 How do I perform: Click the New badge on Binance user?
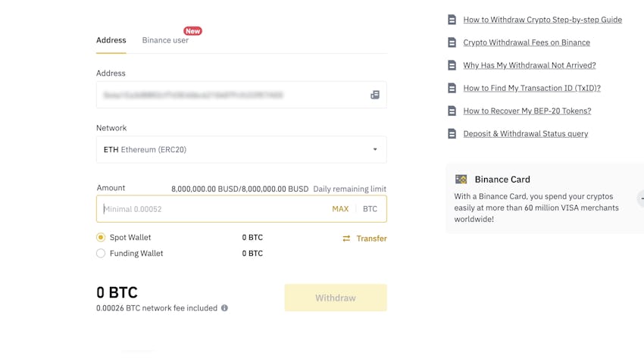click(x=192, y=31)
